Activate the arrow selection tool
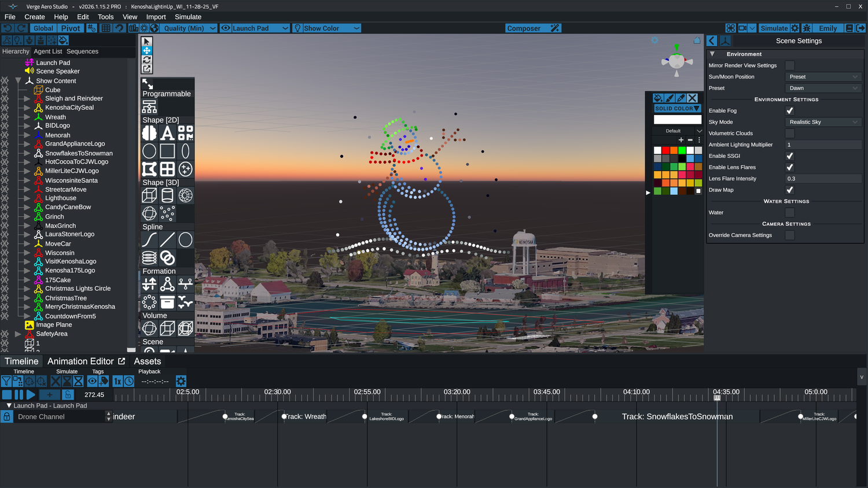868x488 pixels. [x=147, y=42]
